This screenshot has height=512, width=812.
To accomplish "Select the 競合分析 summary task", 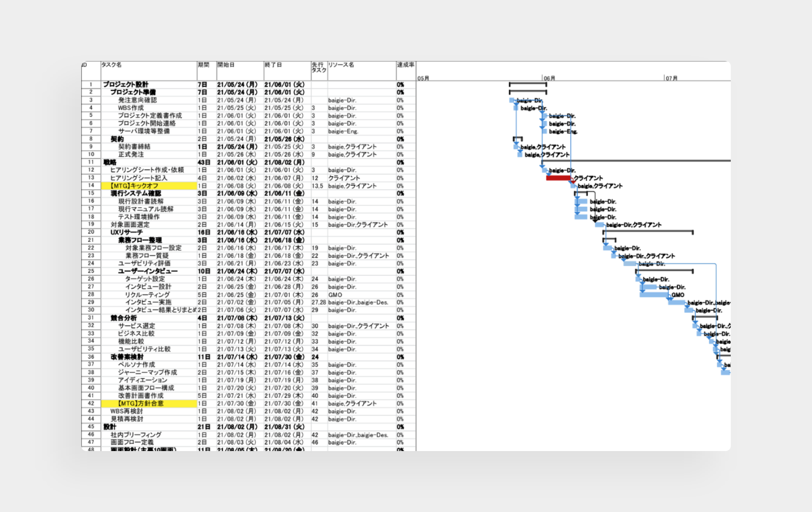I will point(124,318).
